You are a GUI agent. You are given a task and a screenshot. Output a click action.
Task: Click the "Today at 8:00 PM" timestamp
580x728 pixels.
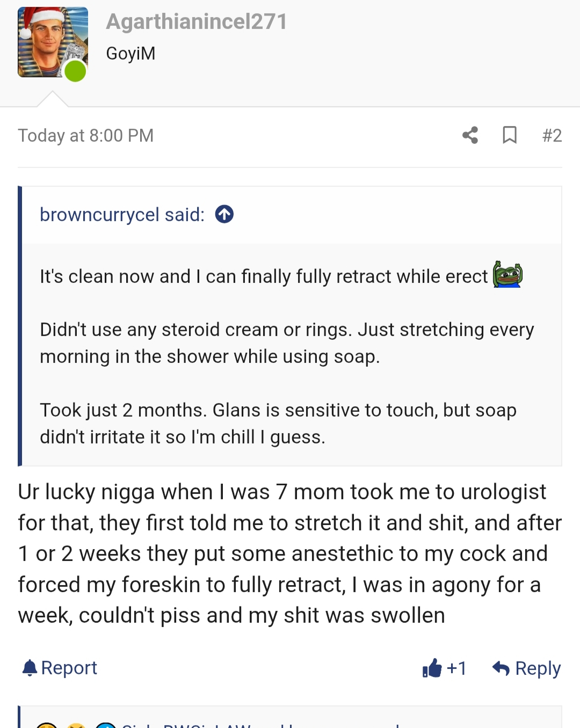[x=86, y=135]
